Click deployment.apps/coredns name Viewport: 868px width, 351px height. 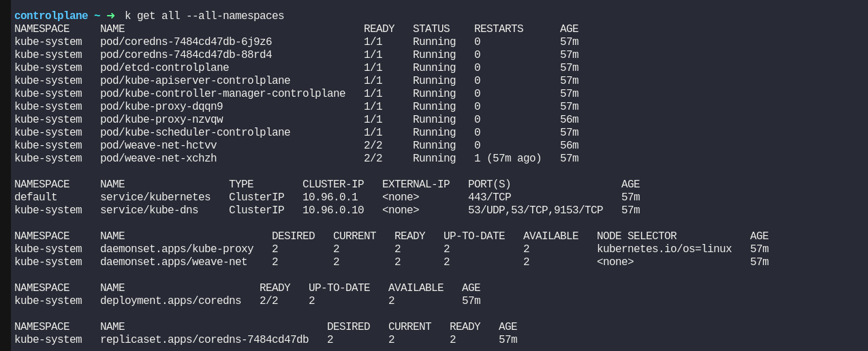(170, 301)
